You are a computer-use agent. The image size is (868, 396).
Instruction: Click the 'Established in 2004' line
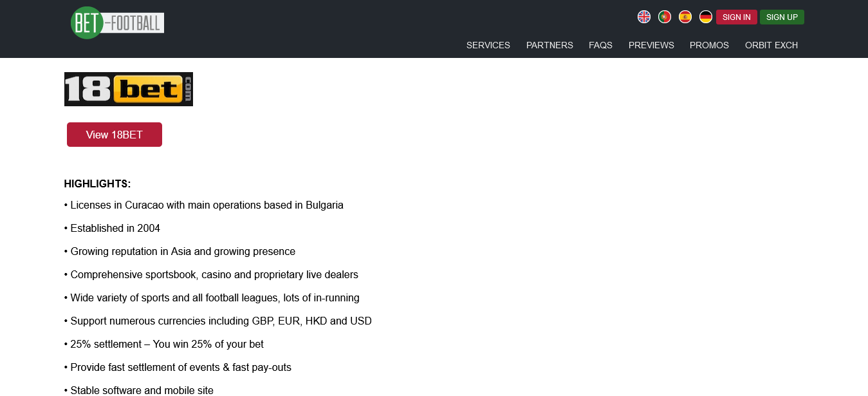point(113,229)
